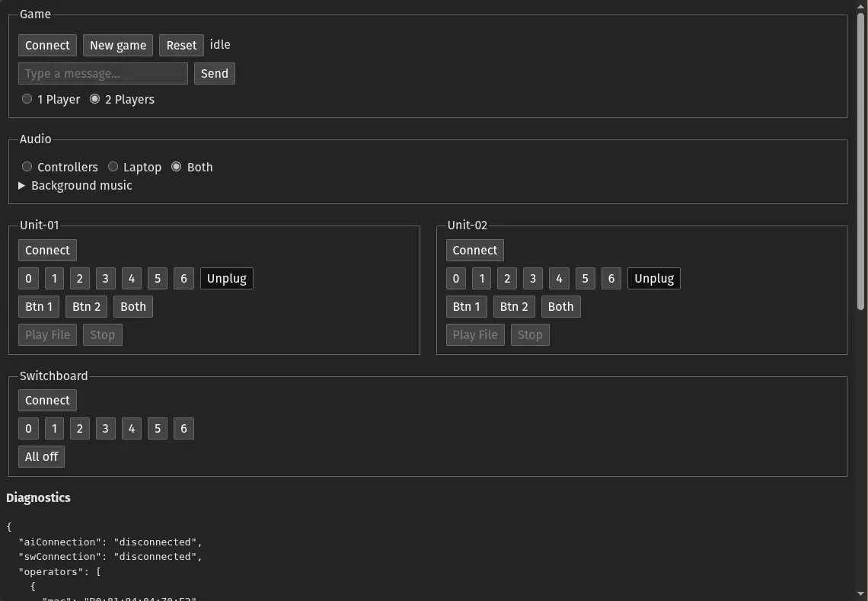
Task: Connect the Switchboard
Action: (x=47, y=400)
